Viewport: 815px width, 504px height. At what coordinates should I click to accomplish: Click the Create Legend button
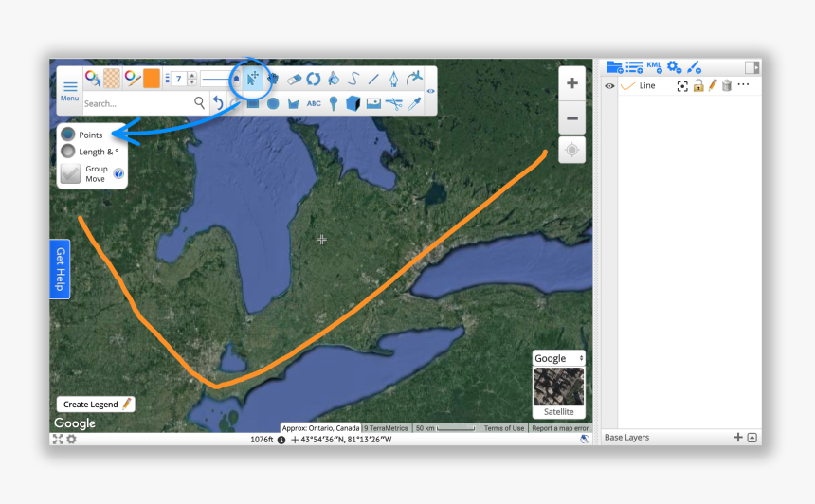pos(96,404)
